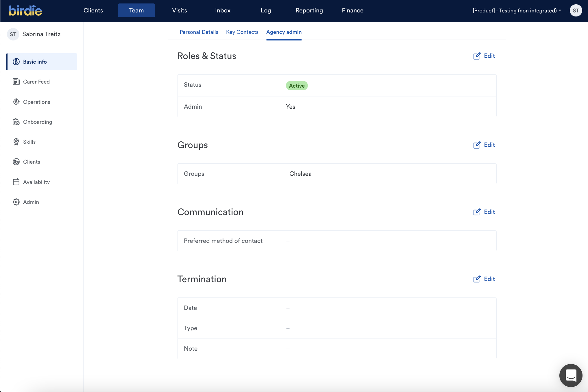Click the pencil icon beside Communication
This screenshot has width=588, height=392.
(x=477, y=212)
